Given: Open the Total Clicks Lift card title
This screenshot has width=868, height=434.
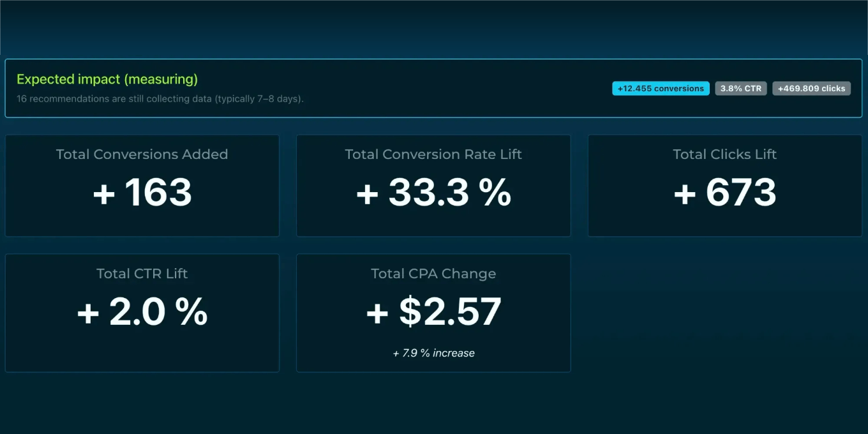Looking at the screenshot, I should (x=724, y=154).
